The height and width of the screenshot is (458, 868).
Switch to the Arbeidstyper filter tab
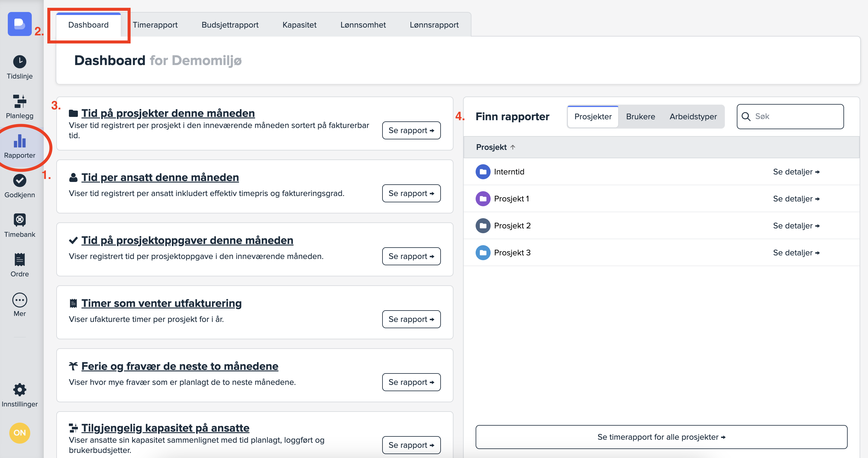point(693,116)
